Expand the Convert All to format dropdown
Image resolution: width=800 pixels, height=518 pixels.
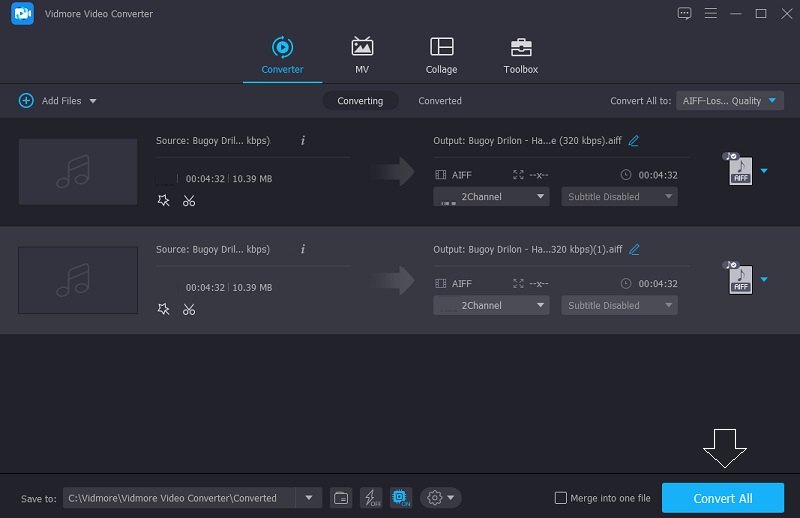coord(730,101)
